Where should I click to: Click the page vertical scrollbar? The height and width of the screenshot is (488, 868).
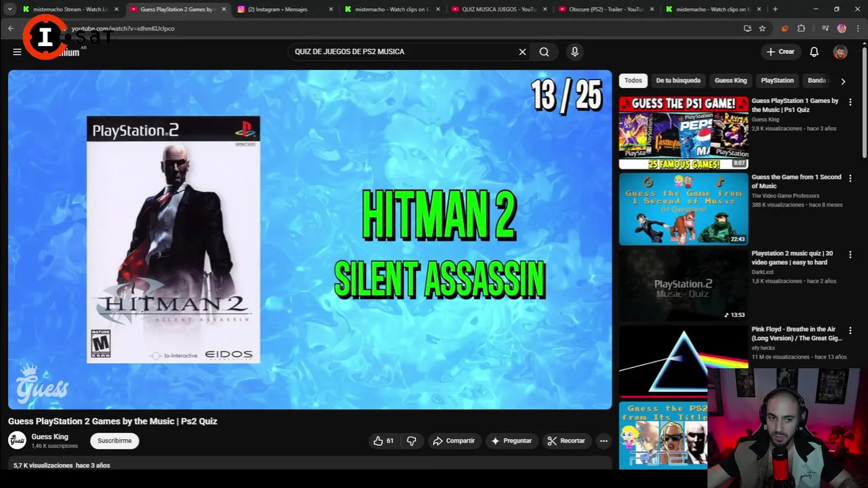point(864,102)
